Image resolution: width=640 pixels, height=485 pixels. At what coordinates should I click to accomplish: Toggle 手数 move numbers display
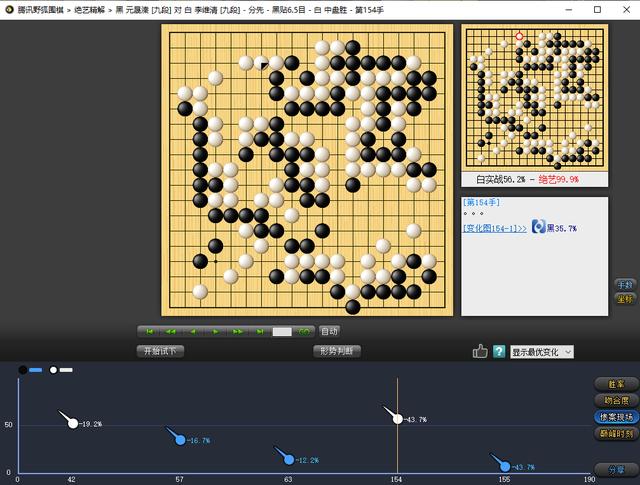[625, 285]
